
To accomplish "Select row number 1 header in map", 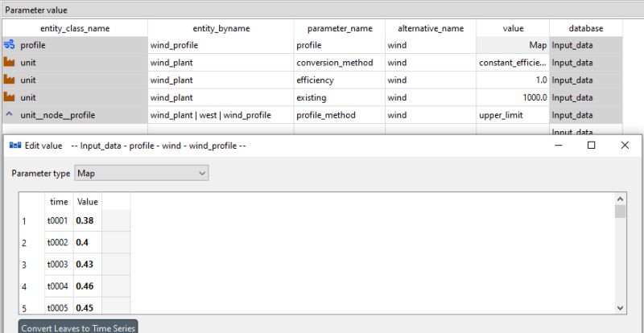I will [32, 221].
